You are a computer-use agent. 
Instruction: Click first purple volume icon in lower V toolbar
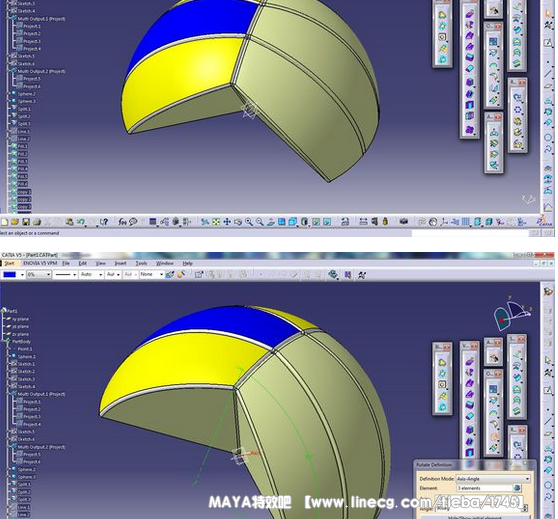470,362
